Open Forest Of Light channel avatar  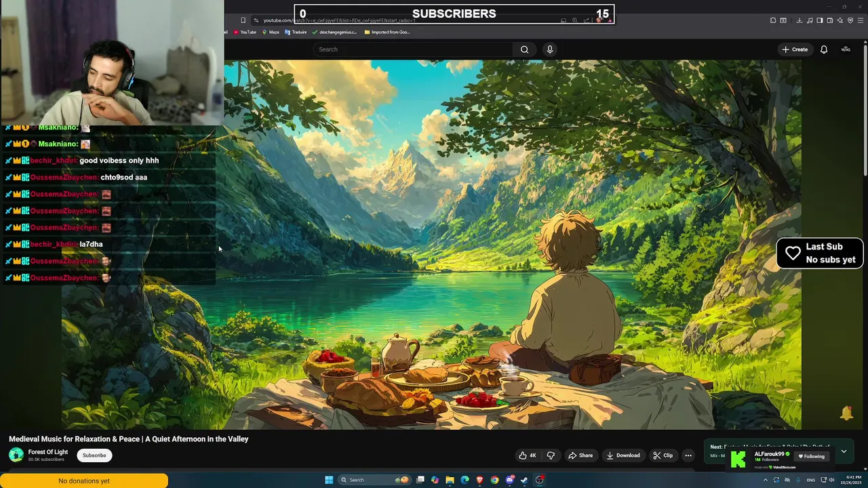point(16,455)
